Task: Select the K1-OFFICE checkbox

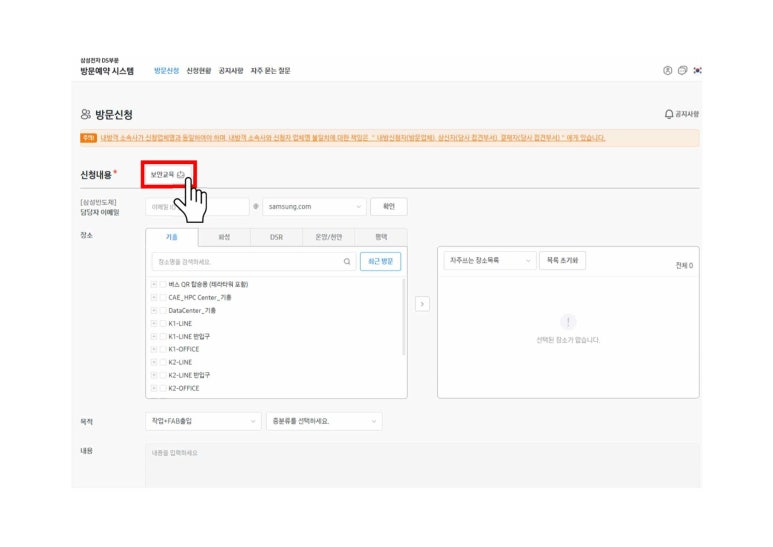Action: (162, 349)
